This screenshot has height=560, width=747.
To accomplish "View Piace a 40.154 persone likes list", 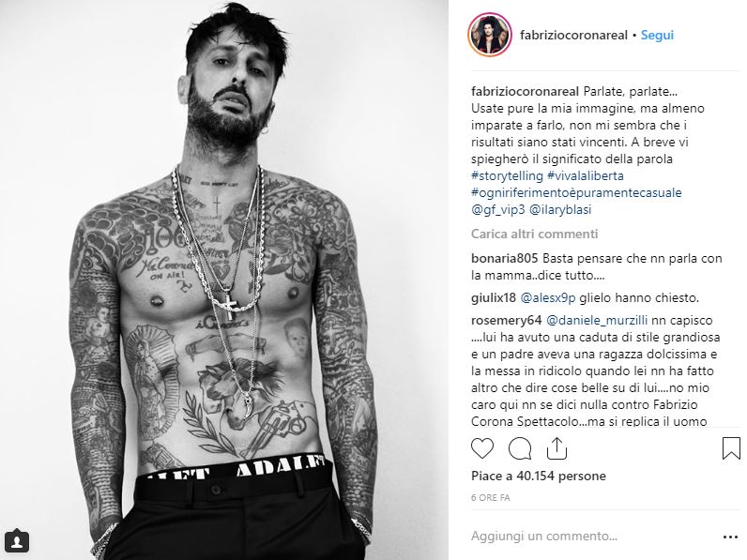I will pos(539,476).
